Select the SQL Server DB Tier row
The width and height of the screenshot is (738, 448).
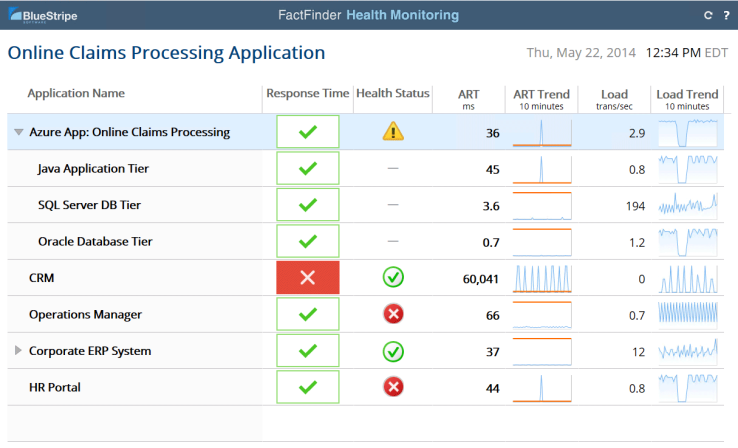88,205
